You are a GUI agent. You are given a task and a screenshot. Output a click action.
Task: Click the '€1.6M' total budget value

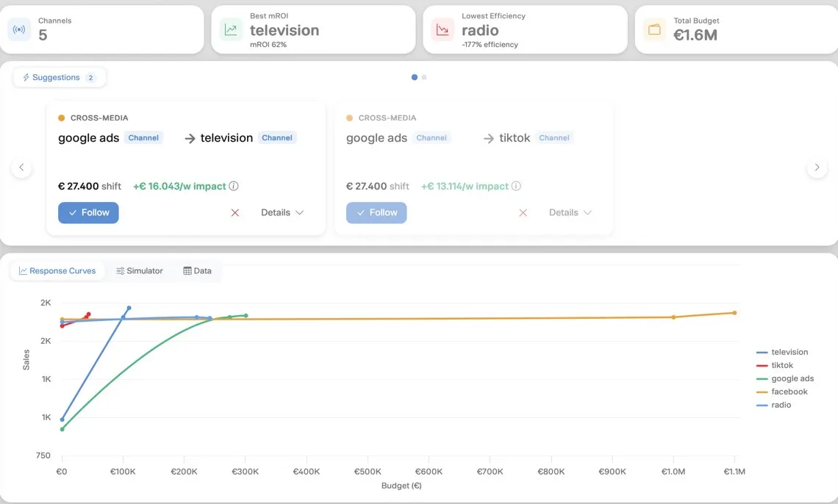[x=695, y=35]
